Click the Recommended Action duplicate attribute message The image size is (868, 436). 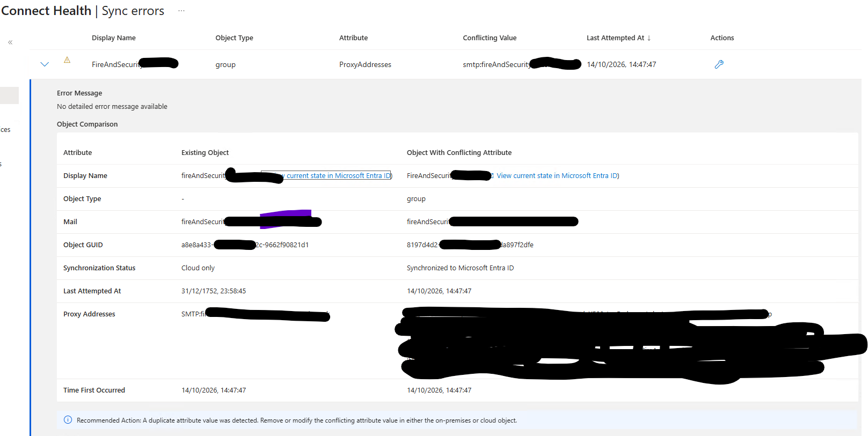[x=297, y=420]
